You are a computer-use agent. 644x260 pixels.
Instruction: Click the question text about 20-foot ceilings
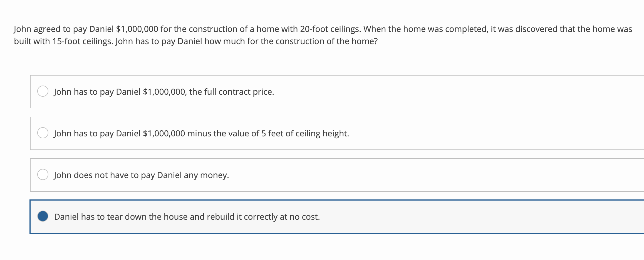click(306, 28)
